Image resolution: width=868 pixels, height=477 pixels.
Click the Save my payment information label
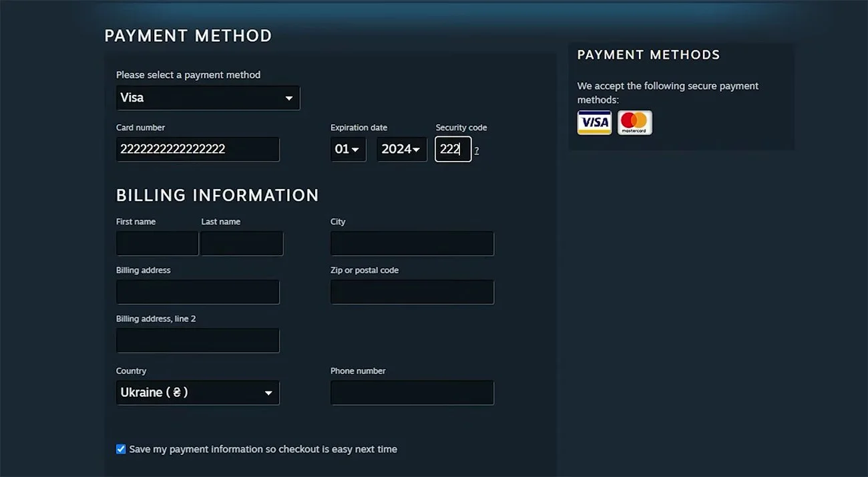[263, 449]
